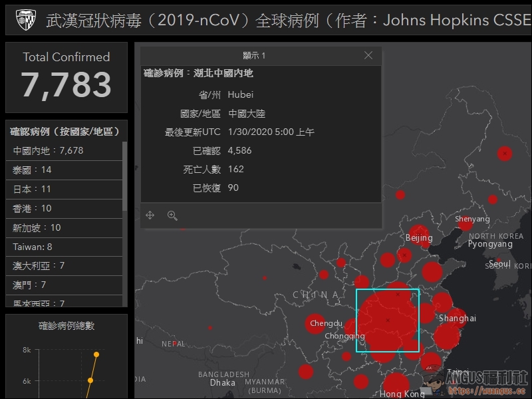Click the red circle near Shanghai label

click(x=457, y=318)
